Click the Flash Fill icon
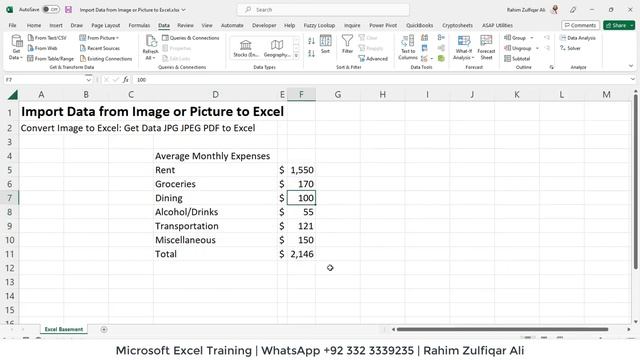Viewport: 640px width, 360px height. tap(424, 38)
